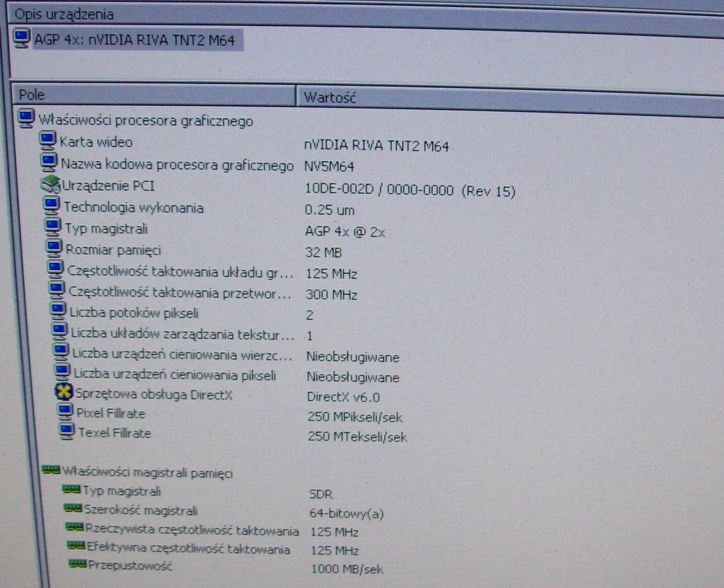Click icon beside Liczba urządzeń cieniowania wierzc...
Viewport: 724px width, 588px height.
60,352
